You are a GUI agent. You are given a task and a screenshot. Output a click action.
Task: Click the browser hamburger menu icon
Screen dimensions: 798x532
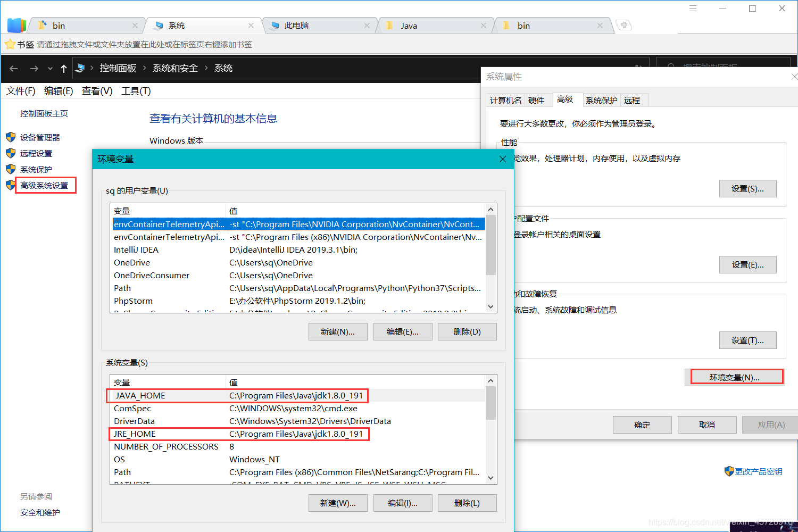pos(692,8)
